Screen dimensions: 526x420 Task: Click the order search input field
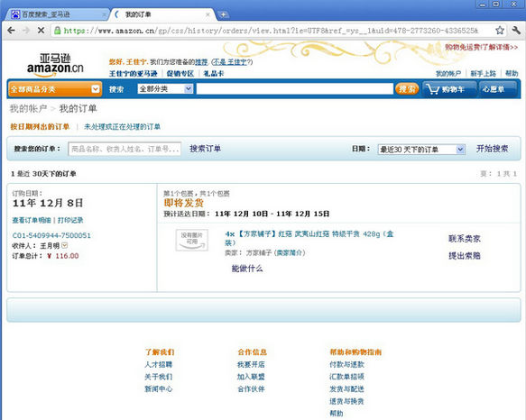pos(125,149)
